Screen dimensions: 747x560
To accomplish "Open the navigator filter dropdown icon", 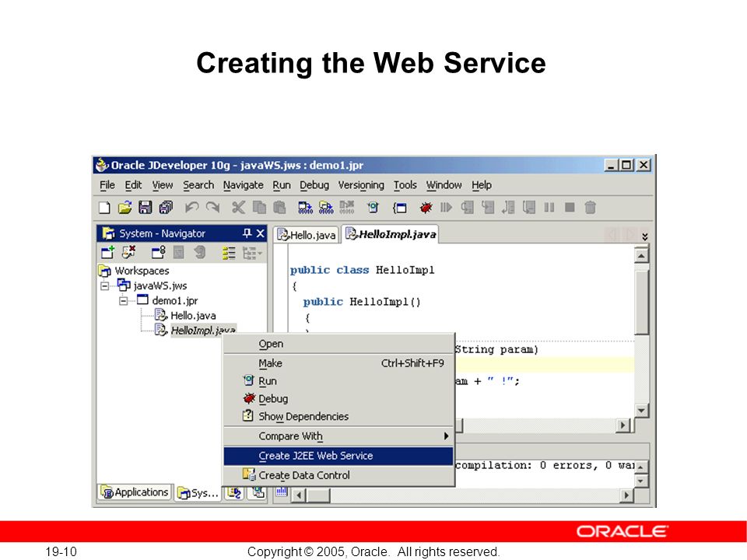I will tap(252, 252).
